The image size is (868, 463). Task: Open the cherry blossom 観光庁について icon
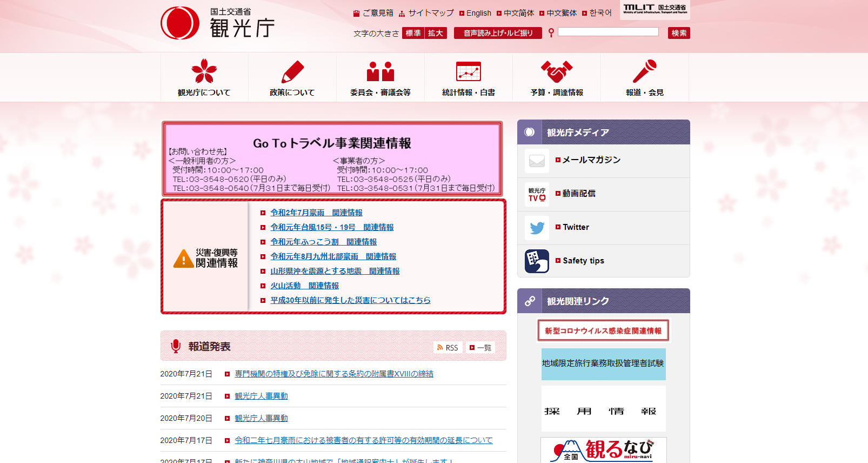coord(204,71)
